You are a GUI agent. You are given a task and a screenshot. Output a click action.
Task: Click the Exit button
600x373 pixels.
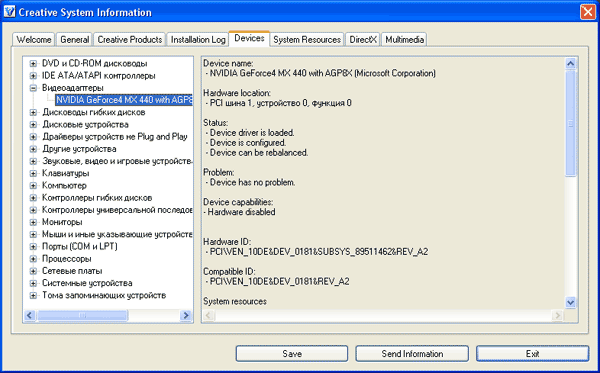click(532, 353)
